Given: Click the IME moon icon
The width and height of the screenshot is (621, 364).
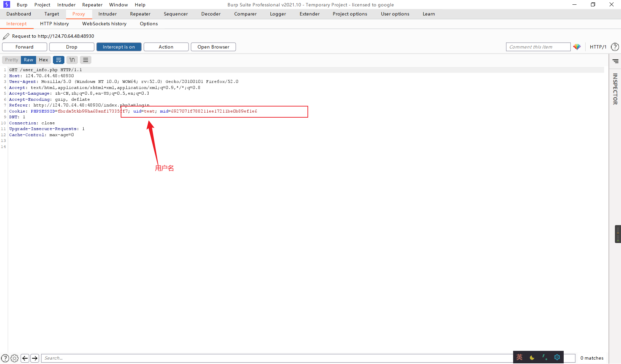Looking at the screenshot, I should [x=532, y=357].
